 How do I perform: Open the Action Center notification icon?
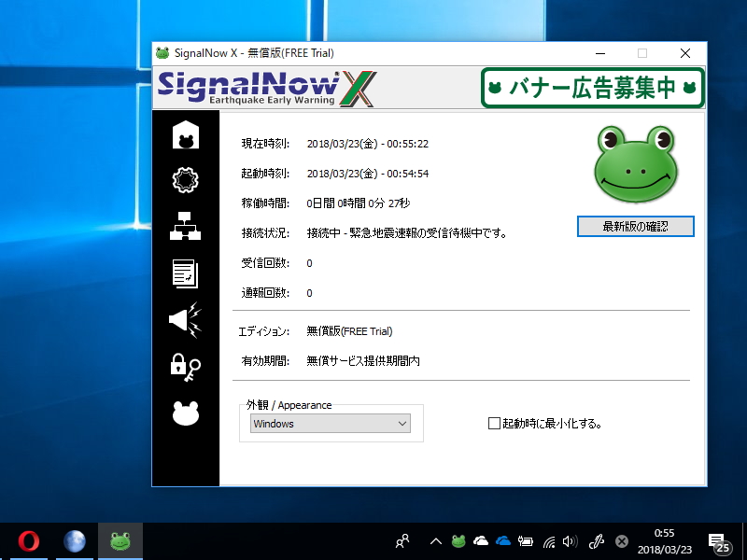click(x=716, y=540)
